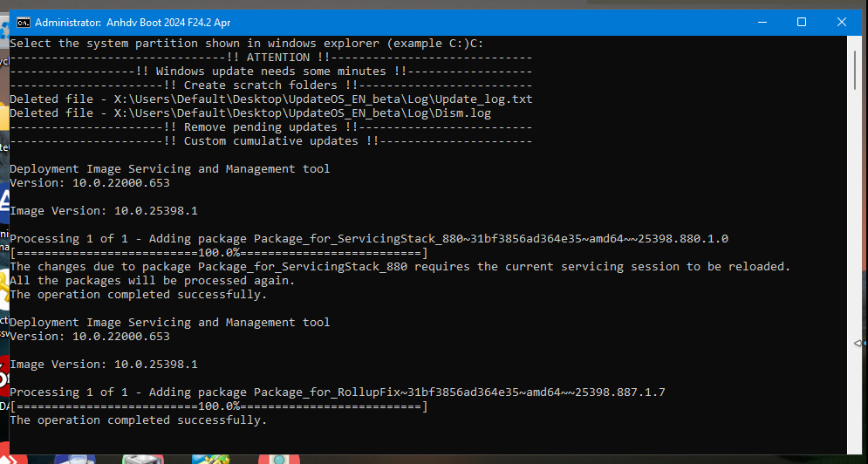The width and height of the screenshot is (868, 464).
Task: Click the 'Select the system partition' prompt line
Action: click(x=247, y=44)
